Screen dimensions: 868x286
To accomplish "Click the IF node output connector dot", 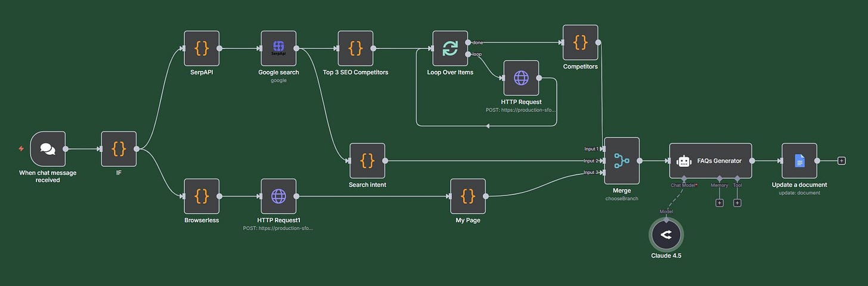I will pos(137,149).
